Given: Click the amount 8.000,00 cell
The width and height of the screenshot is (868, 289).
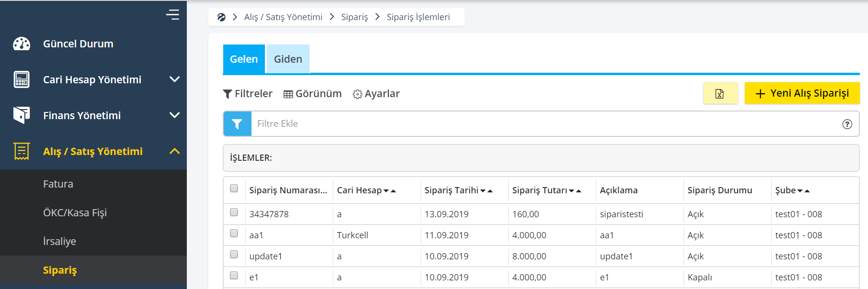Looking at the screenshot, I should pyautogui.click(x=529, y=256).
